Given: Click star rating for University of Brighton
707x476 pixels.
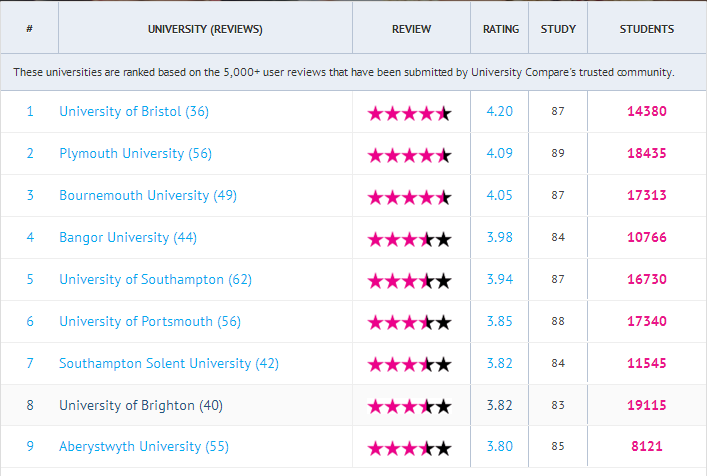Looking at the screenshot, I should pos(409,407).
